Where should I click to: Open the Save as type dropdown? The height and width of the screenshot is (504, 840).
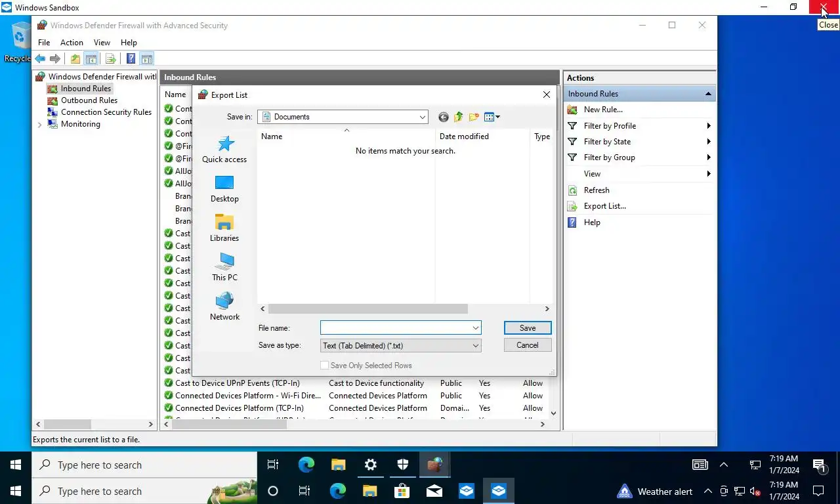(401, 345)
